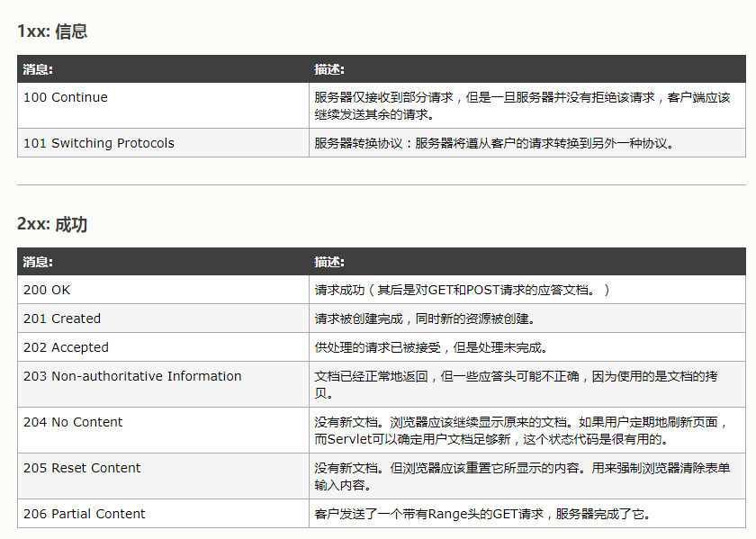Viewport: 756px width, 539px height.
Task: Select the '203 Non-authoritative Information' cell
Action: tap(163, 384)
